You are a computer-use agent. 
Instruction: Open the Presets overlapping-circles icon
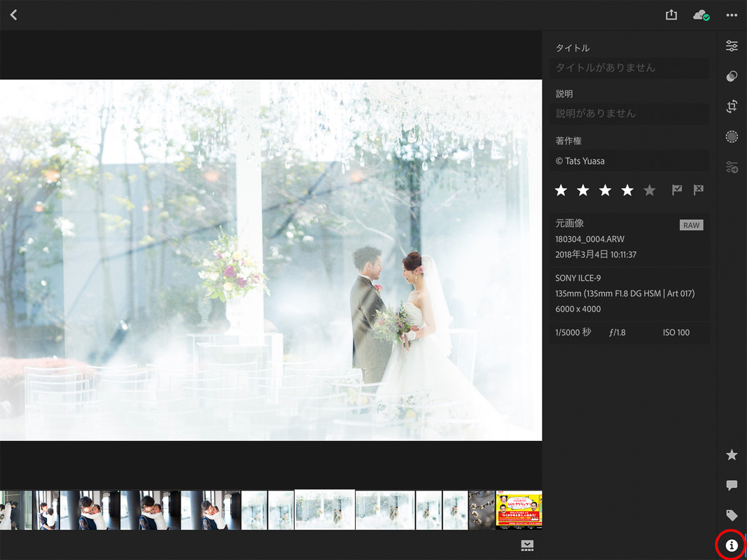[x=732, y=76]
